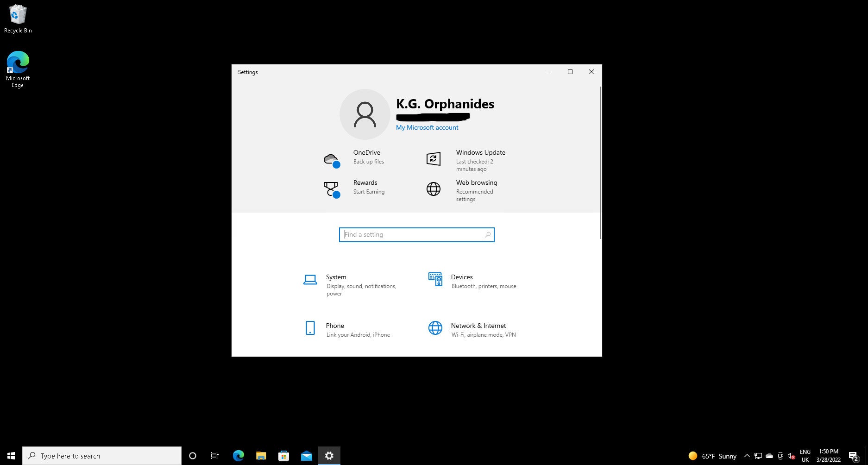Click the OneDrive text label
868x465 pixels.
click(x=366, y=152)
